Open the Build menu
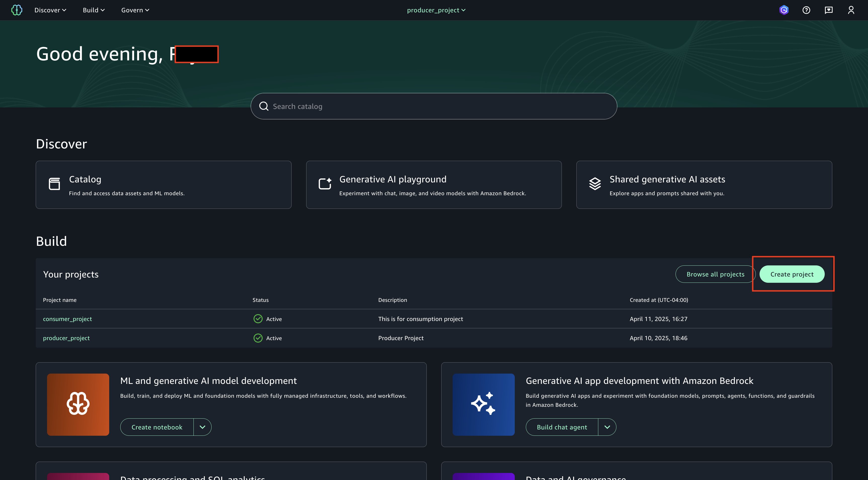This screenshot has width=868, height=480. 94,10
